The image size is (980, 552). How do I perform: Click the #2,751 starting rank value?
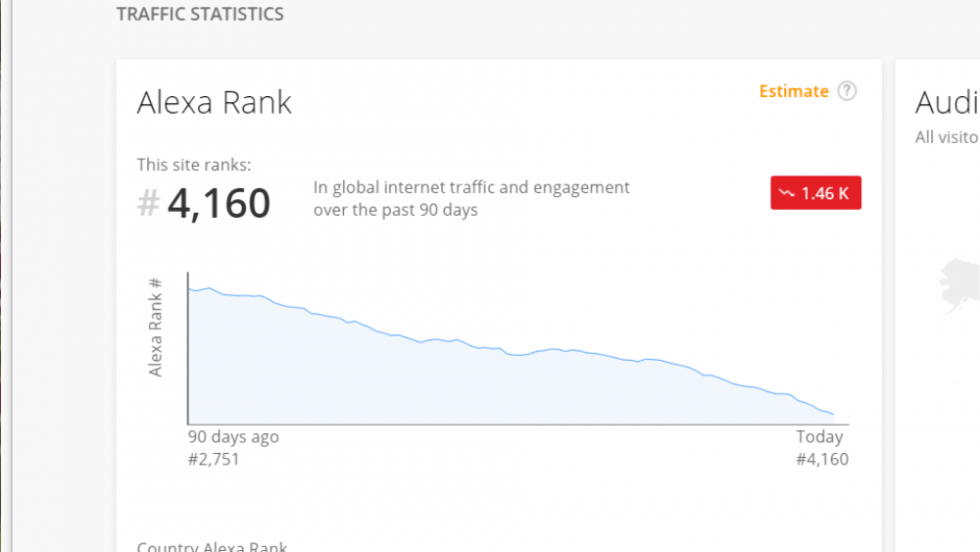pyautogui.click(x=214, y=459)
